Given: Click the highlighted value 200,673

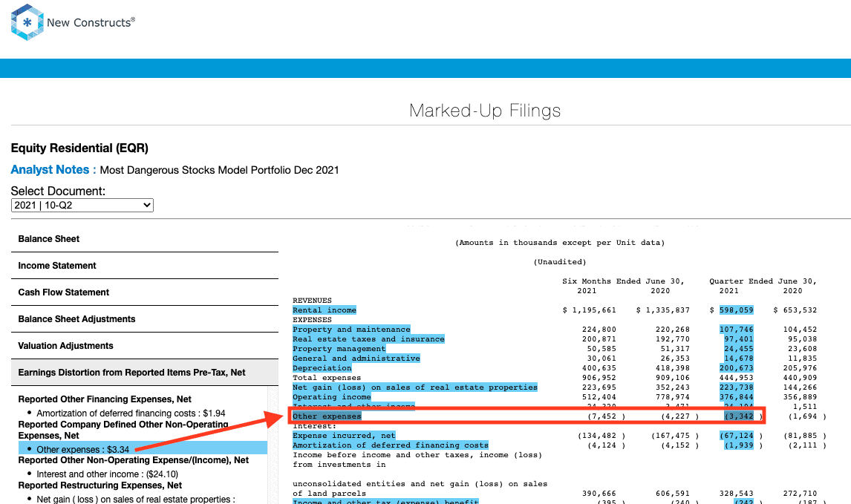Looking at the screenshot, I should click(737, 368).
